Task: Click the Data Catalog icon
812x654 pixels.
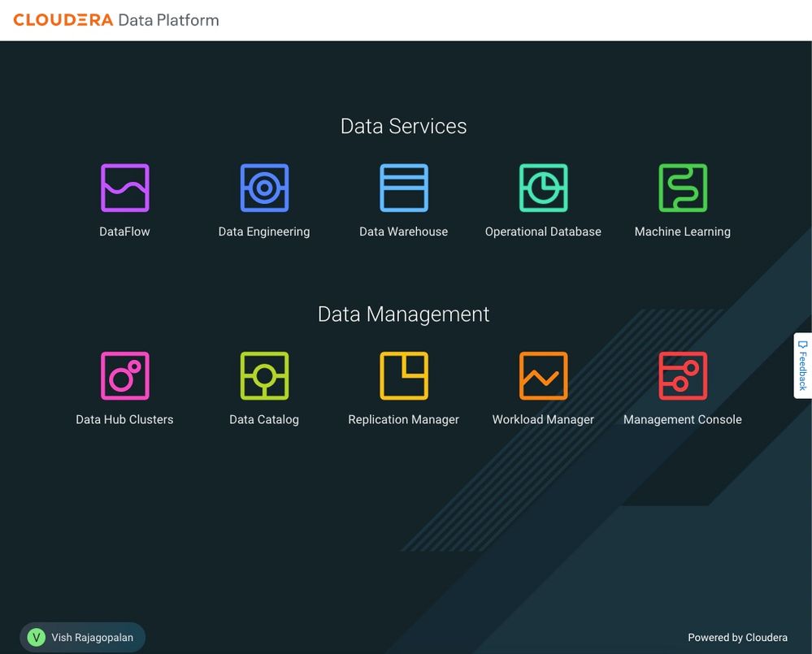Action: [x=264, y=375]
